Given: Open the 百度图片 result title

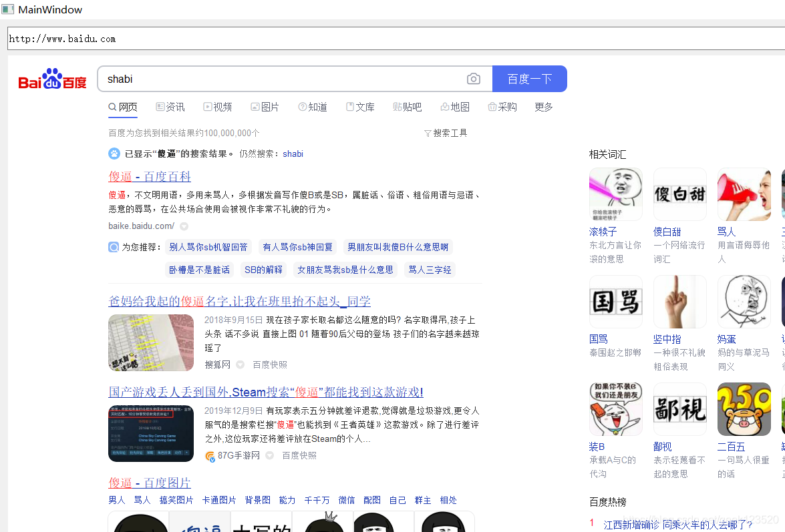Looking at the screenshot, I should click(x=150, y=483).
